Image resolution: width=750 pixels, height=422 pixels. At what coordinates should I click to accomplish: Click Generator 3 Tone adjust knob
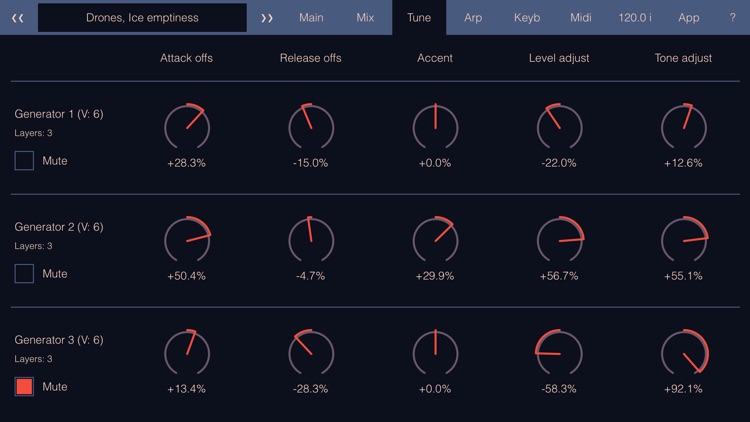point(684,353)
